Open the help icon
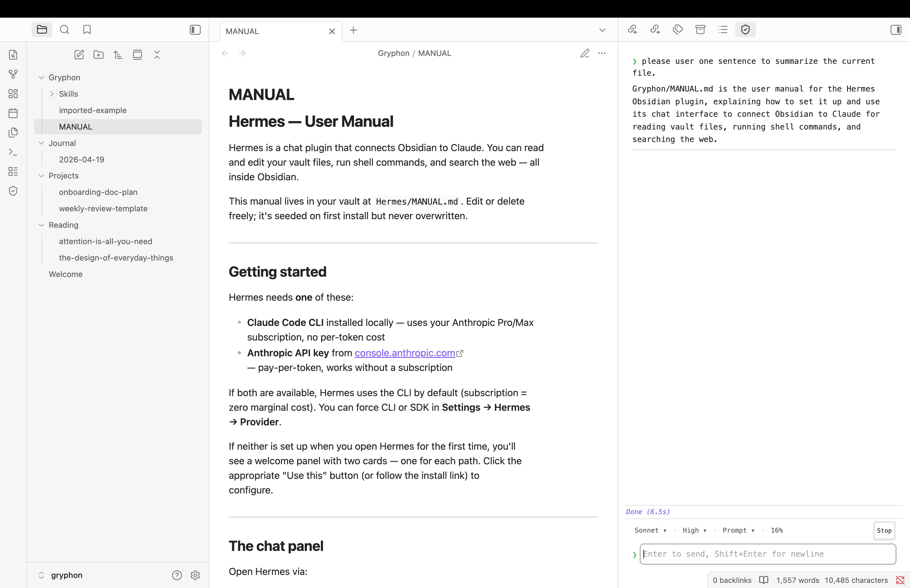The height and width of the screenshot is (588, 910). tap(177, 576)
